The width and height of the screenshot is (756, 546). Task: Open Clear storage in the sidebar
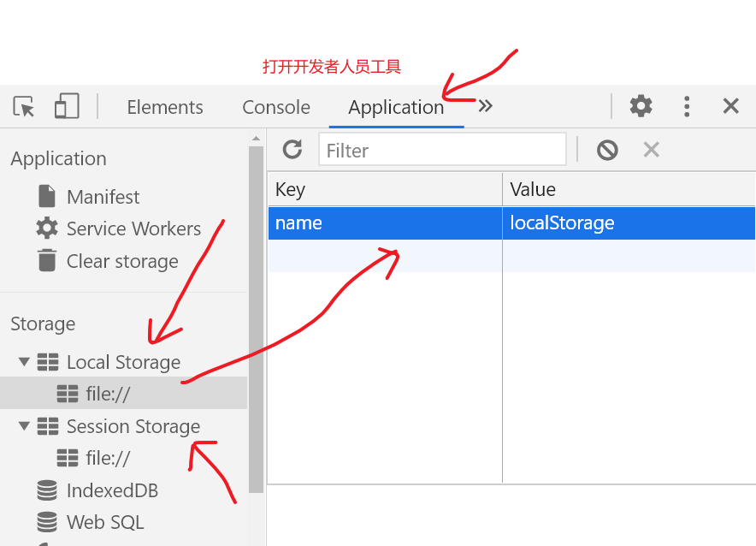pos(121,261)
